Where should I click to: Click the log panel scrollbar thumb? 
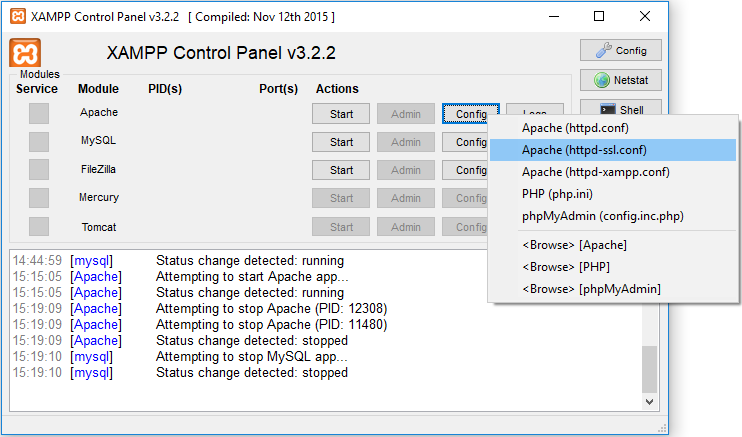point(649,369)
